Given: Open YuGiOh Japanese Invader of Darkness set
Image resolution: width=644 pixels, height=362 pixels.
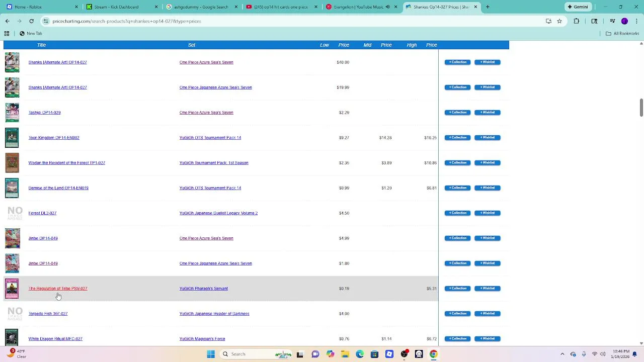Looking at the screenshot, I should [x=214, y=314].
